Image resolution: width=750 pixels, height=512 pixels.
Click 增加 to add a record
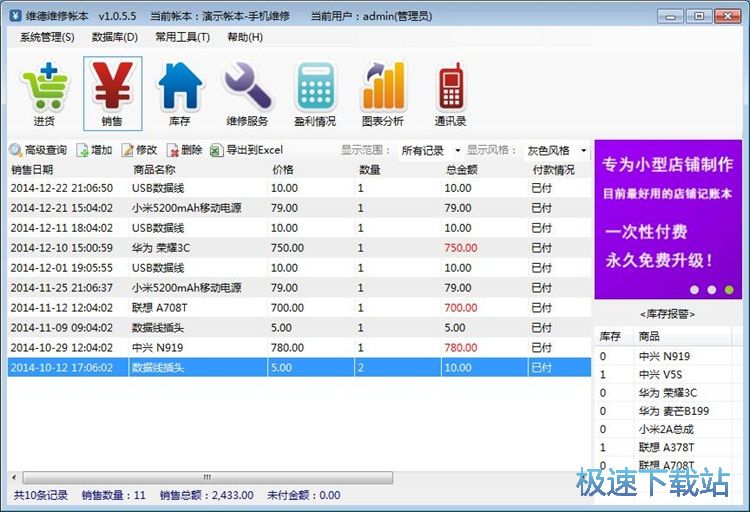pyautogui.click(x=94, y=150)
